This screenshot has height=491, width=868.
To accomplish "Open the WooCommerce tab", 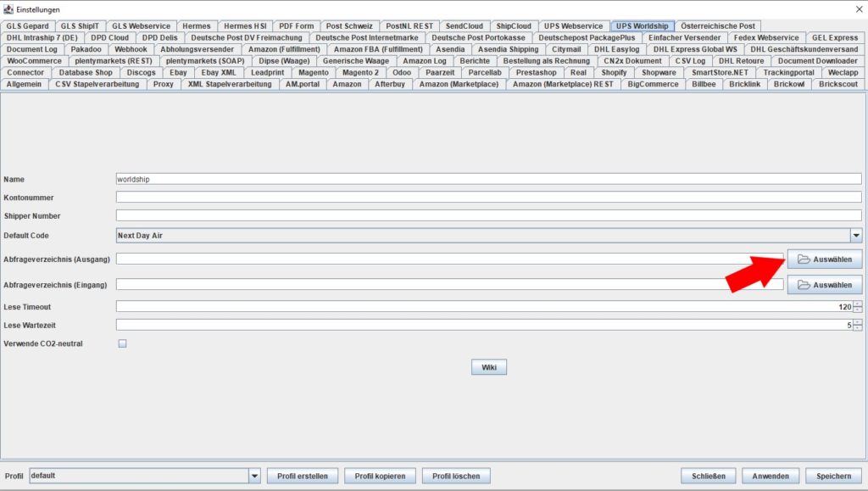I will click(x=34, y=61).
